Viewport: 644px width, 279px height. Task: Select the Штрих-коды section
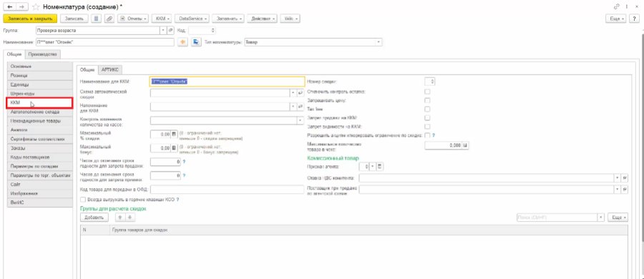point(39,93)
